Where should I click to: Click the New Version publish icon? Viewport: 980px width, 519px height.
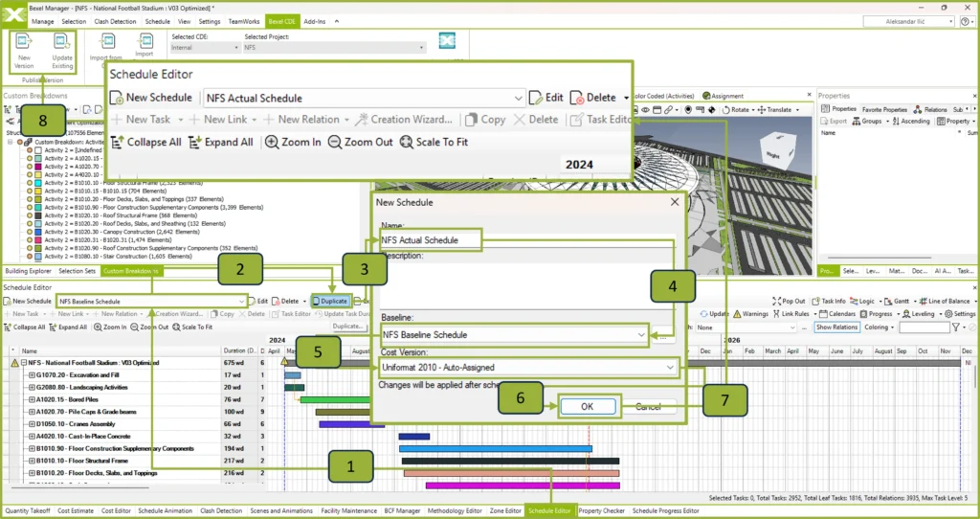[x=24, y=42]
